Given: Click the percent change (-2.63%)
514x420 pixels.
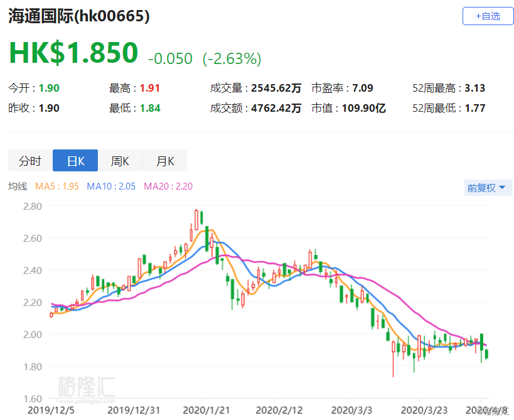Looking at the screenshot, I should pos(232,58).
